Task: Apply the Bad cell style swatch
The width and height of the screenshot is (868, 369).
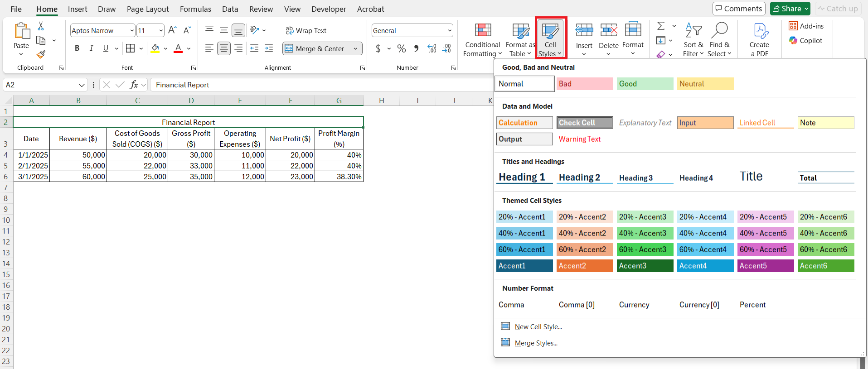Action: click(585, 84)
